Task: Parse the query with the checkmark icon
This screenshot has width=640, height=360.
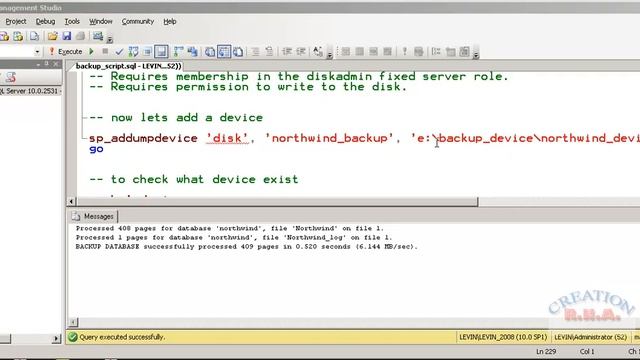Action: 119,52
